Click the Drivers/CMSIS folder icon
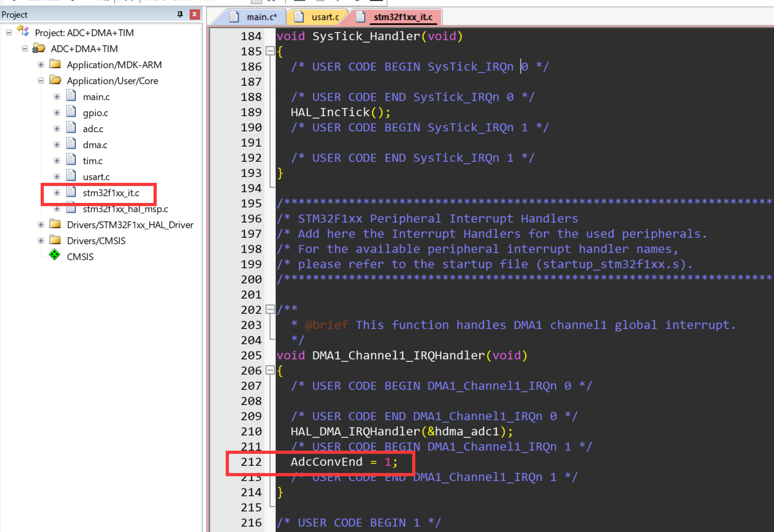 coord(55,240)
